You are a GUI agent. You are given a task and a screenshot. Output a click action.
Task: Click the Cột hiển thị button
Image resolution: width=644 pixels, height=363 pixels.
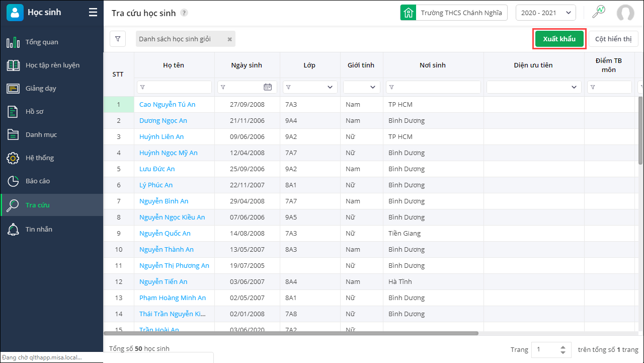point(613,39)
